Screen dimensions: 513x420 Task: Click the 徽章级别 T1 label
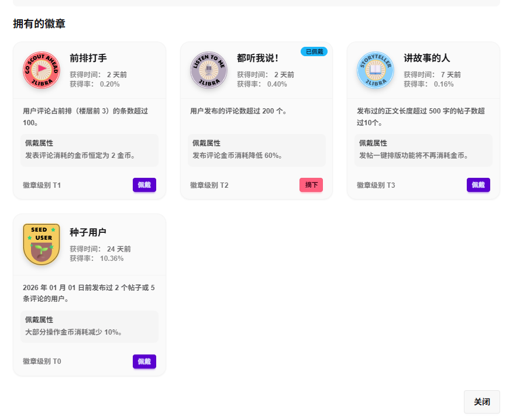[x=42, y=185]
